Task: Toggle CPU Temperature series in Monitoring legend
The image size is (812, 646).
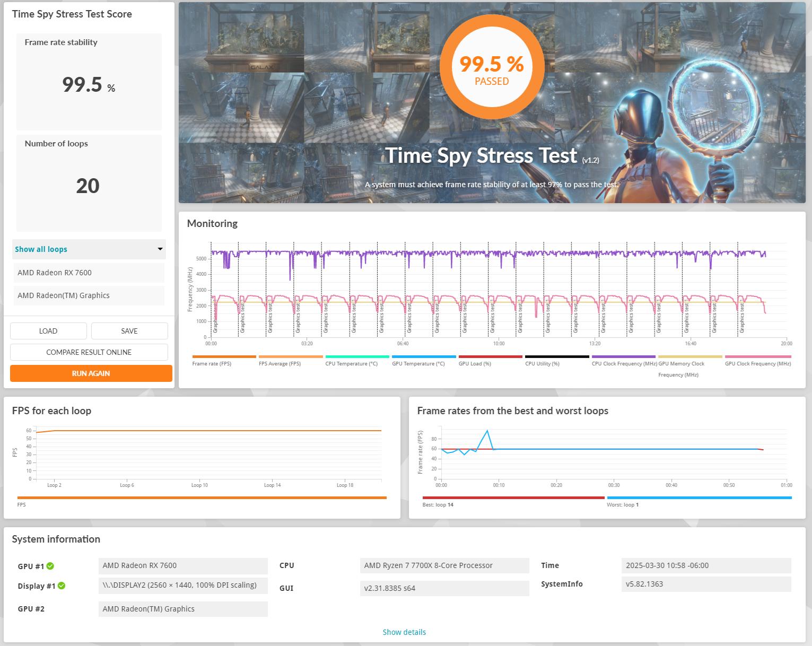Action: tap(351, 364)
